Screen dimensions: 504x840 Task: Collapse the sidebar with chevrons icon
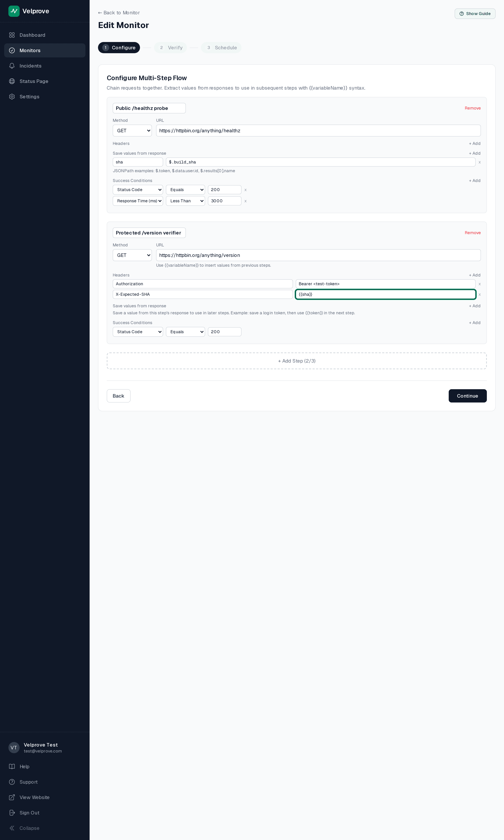(x=12, y=828)
